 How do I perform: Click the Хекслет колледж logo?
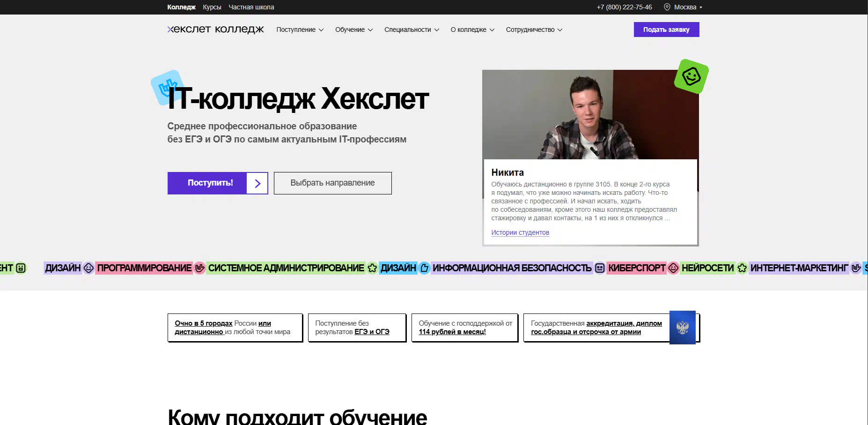pyautogui.click(x=215, y=29)
